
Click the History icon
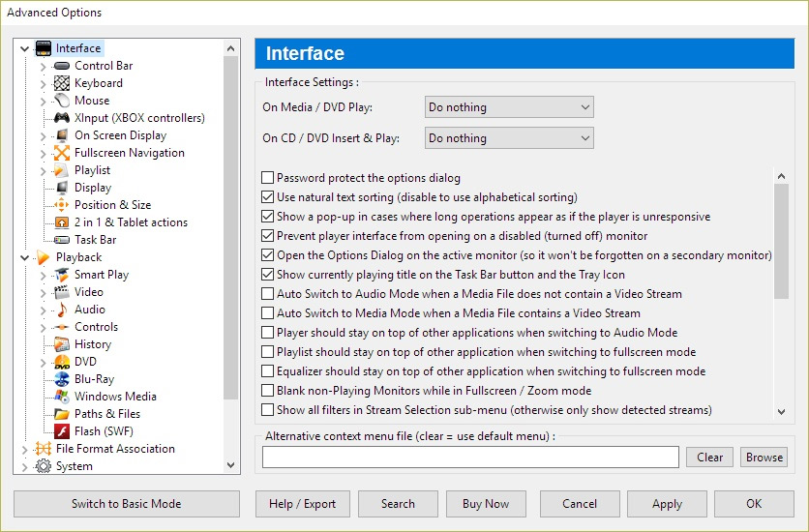coord(62,344)
